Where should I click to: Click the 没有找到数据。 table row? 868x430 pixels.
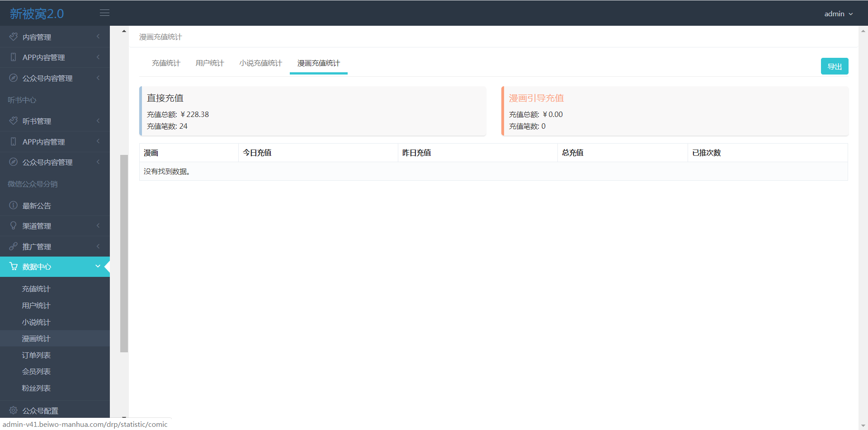pos(494,171)
